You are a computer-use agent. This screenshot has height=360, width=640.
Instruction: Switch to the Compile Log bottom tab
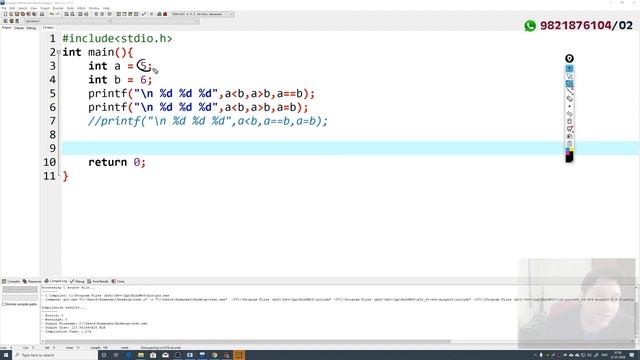click(56, 281)
